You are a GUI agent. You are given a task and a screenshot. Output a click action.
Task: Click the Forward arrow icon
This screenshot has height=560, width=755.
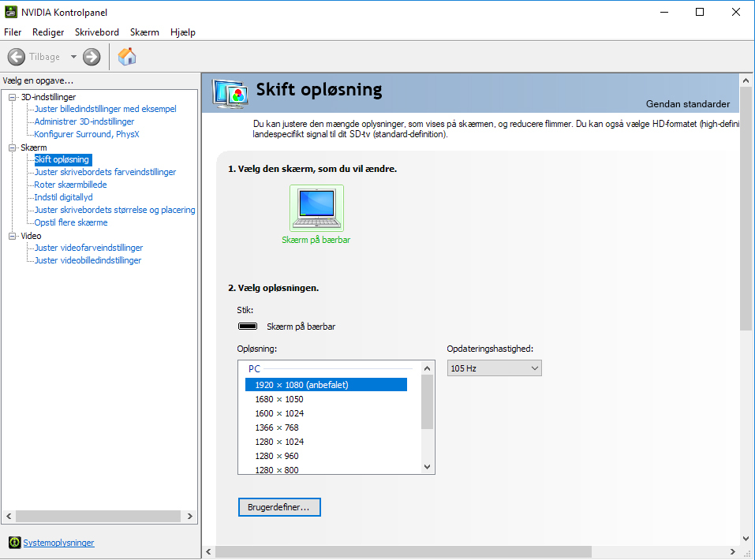click(x=92, y=57)
